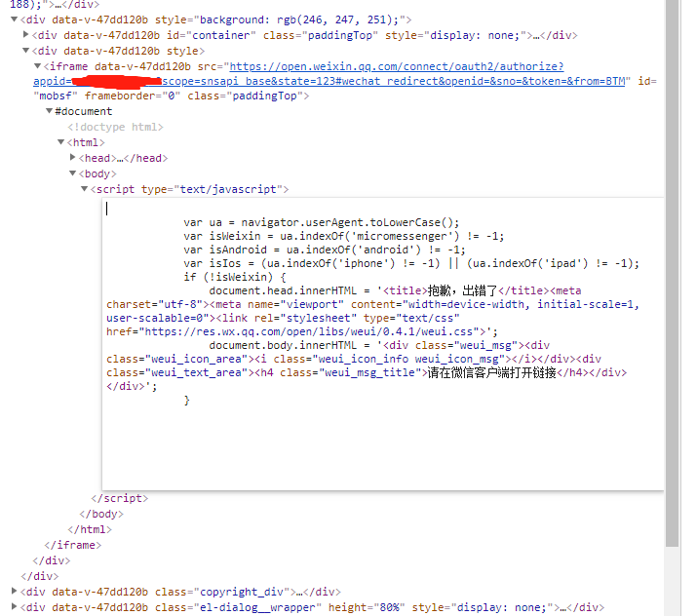Click the 'var ua = navigator.userAgent' line
Viewport: 697px width, 616px height.
pyautogui.click(x=322, y=222)
